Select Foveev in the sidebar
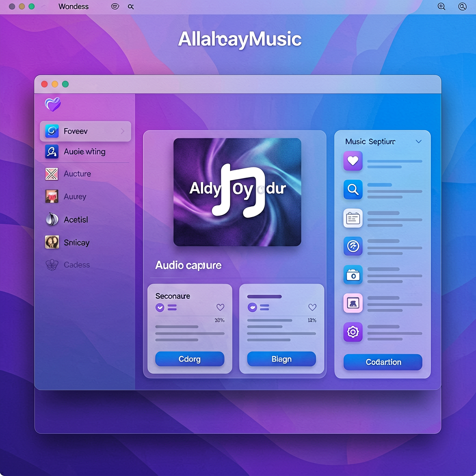The width and height of the screenshot is (476, 476). pyautogui.click(x=86, y=131)
